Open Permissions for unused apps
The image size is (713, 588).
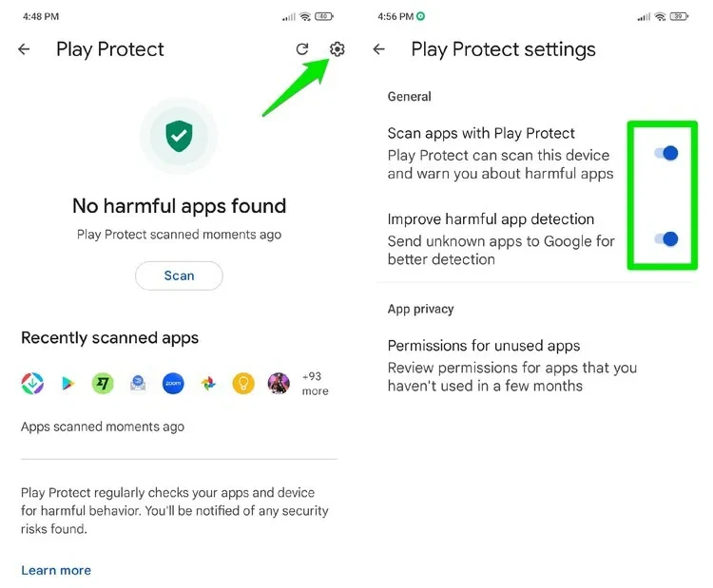pos(512,366)
